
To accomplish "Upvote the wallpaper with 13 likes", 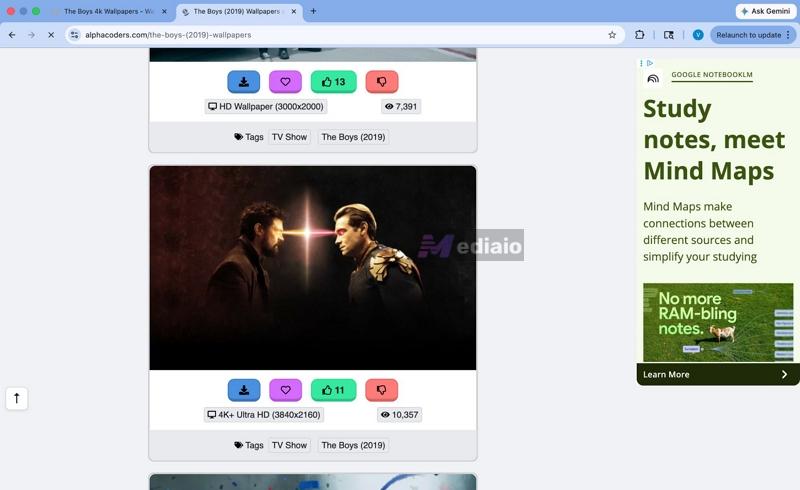I will [333, 82].
